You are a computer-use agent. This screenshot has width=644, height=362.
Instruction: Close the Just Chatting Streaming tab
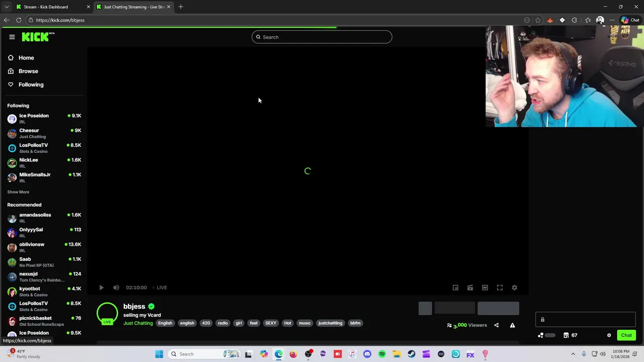[169, 7]
